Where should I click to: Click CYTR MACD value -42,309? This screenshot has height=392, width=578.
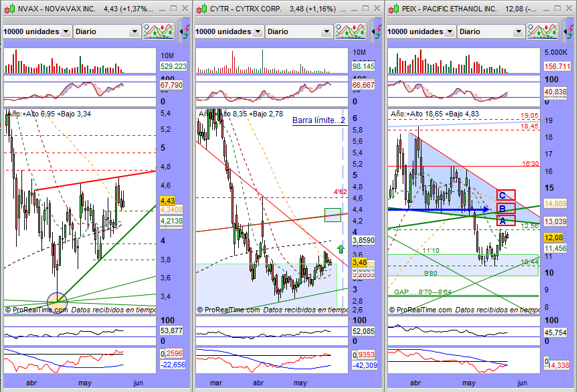click(x=365, y=365)
